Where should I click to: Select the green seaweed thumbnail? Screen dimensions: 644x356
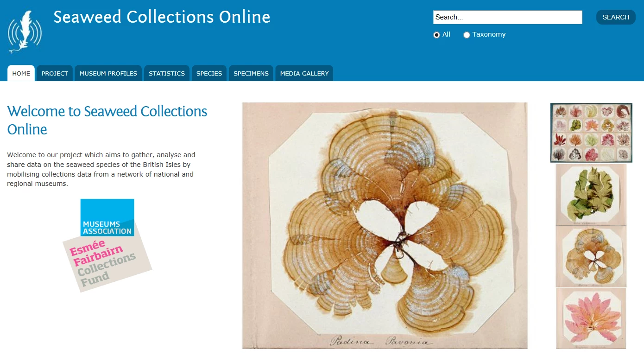591,195
